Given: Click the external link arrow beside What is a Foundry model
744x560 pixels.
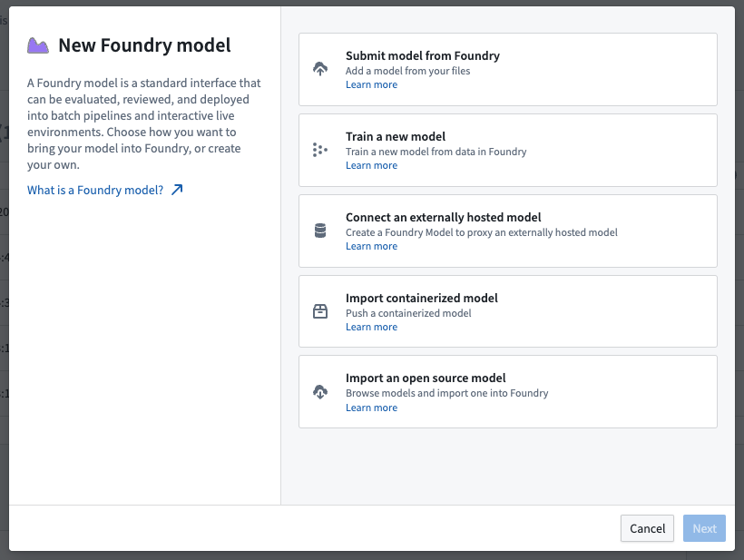Looking at the screenshot, I should [177, 190].
